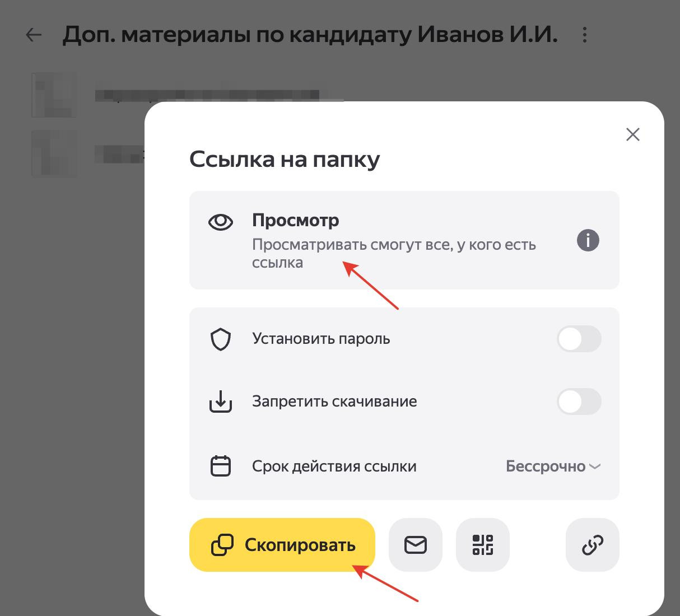This screenshot has width=680, height=616.
Task: Click the shield icon for password
Action: click(x=221, y=339)
